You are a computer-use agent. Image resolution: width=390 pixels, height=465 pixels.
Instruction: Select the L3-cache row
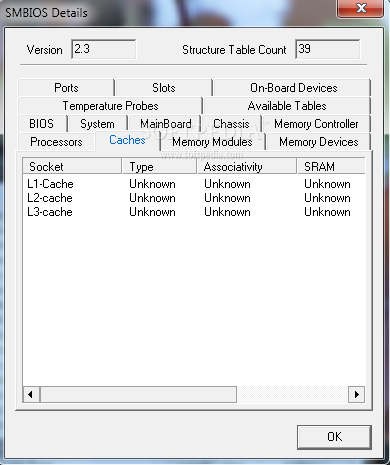click(x=194, y=212)
